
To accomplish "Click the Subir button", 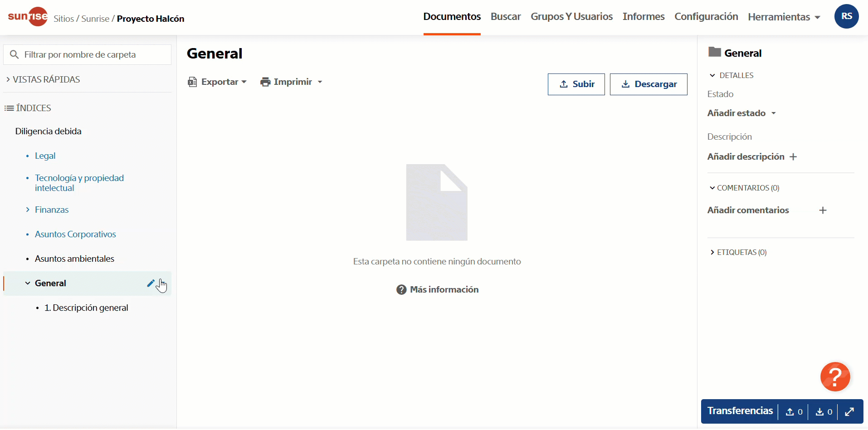I will pyautogui.click(x=576, y=84).
